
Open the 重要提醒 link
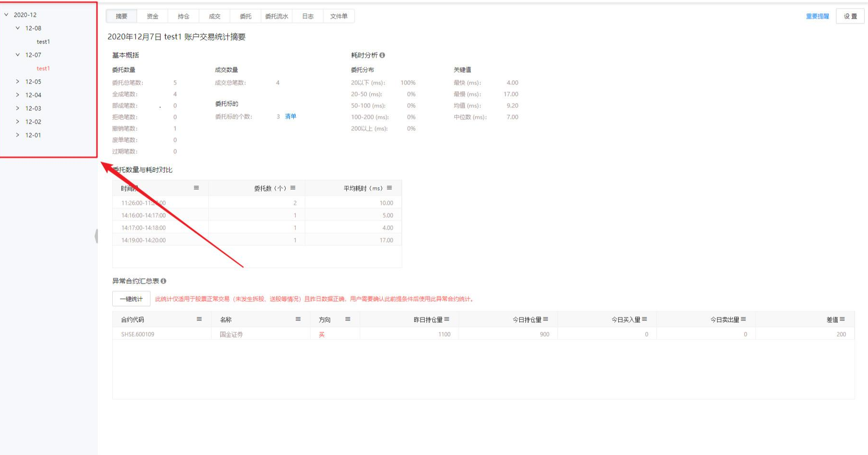point(817,16)
